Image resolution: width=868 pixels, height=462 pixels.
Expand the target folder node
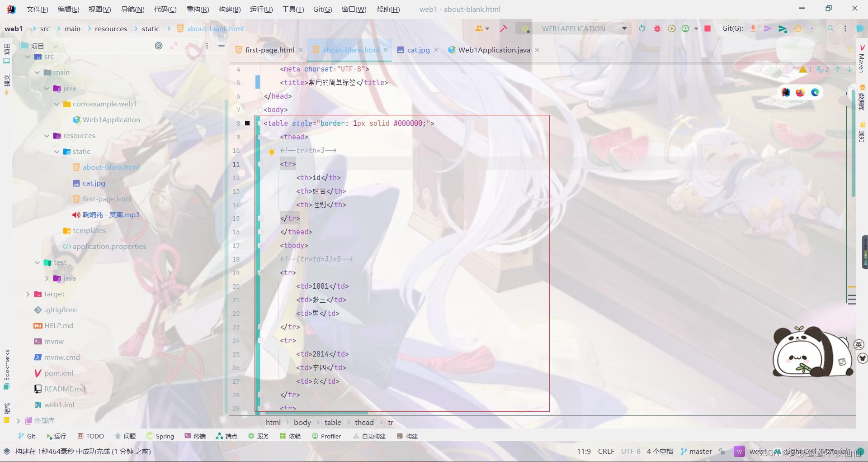28,294
